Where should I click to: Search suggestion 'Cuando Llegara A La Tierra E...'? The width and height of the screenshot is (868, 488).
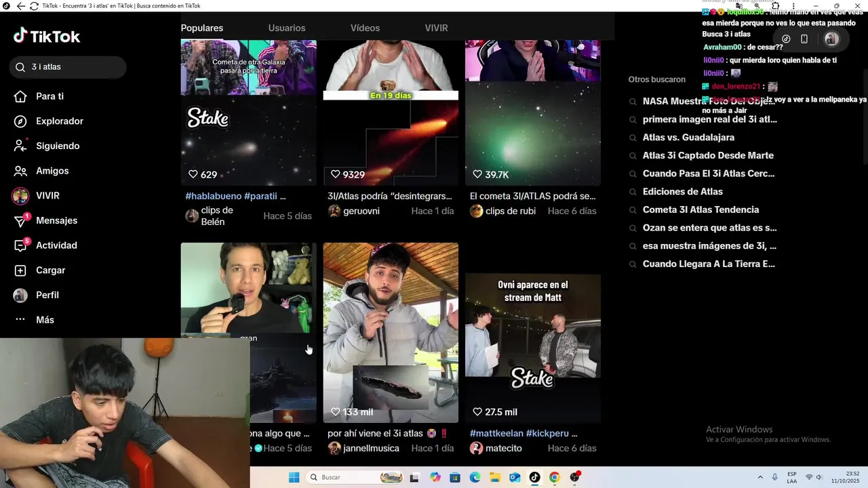[709, 264]
